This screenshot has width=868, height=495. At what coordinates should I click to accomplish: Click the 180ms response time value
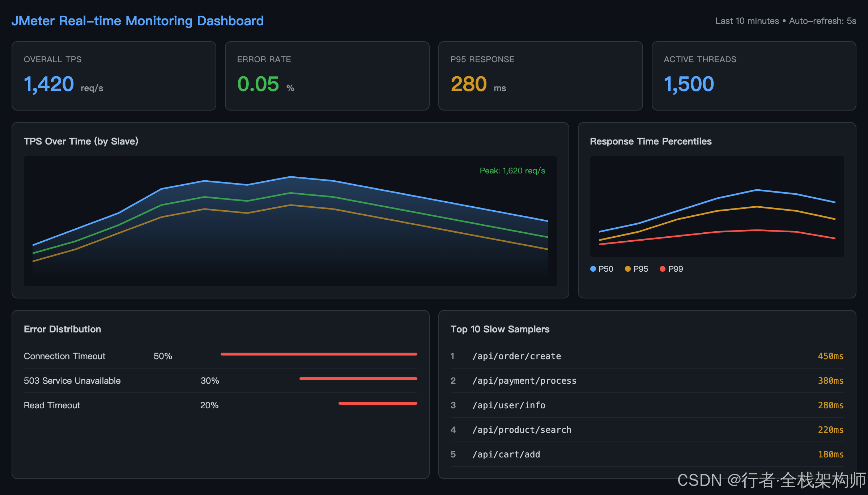(831, 455)
